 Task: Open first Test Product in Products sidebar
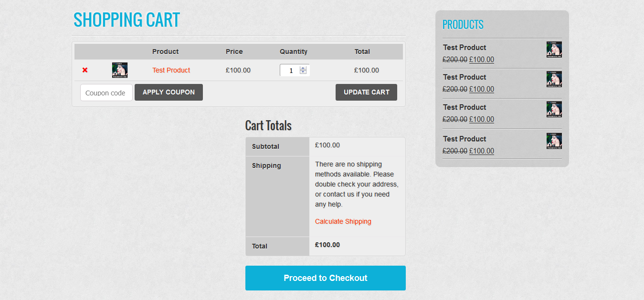(x=465, y=47)
